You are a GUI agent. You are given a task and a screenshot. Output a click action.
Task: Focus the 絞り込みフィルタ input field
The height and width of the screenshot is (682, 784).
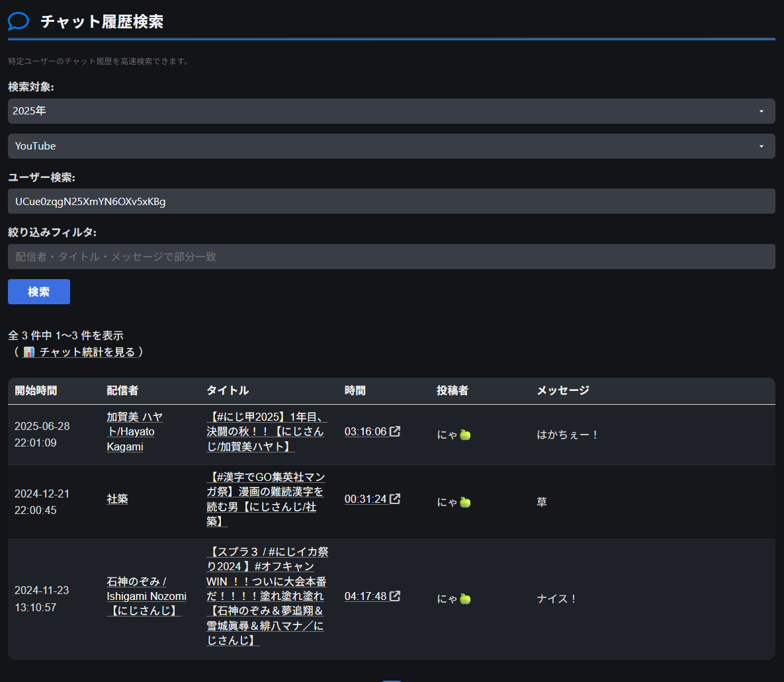392,257
